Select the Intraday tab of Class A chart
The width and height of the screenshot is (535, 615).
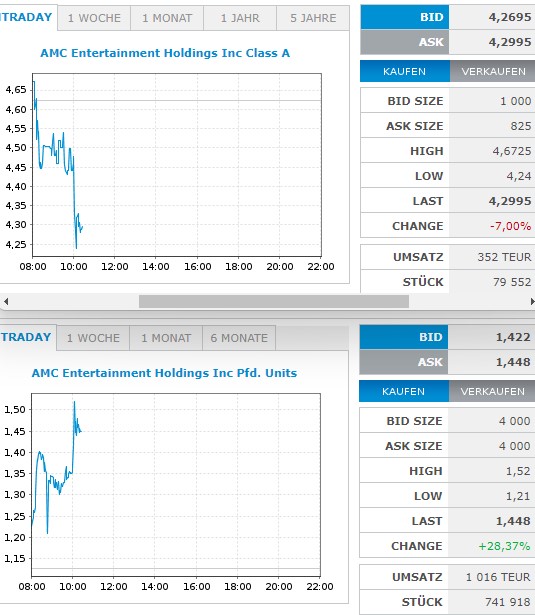27,17
